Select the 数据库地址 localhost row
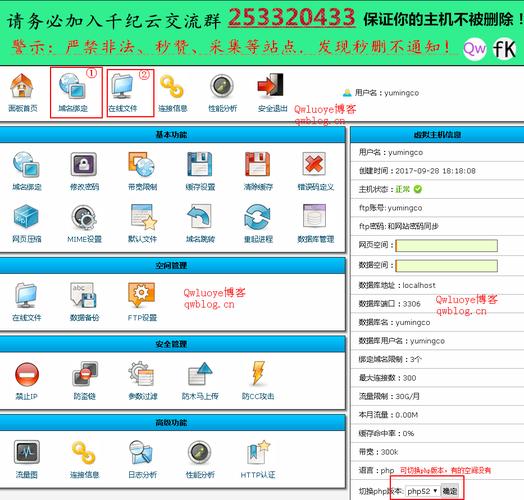Viewport: 524px width, 500px height. tap(437, 285)
